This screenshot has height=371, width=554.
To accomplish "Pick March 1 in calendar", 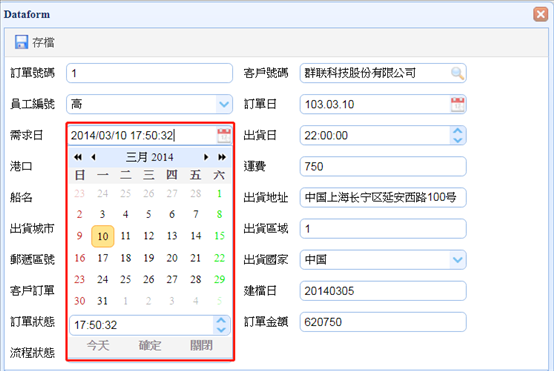I will click(x=219, y=193).
